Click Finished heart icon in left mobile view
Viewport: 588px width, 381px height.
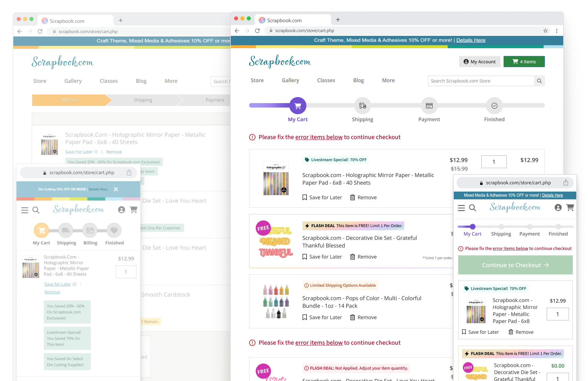(x=114, y=230)
